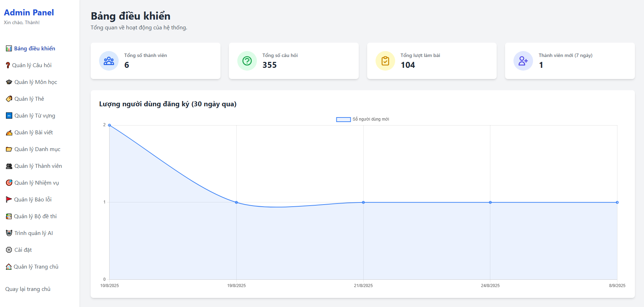This screenshot has height=307, width=644.
Task: Click chart data point at 19/8/2025
Action: [x=236, y=202]
